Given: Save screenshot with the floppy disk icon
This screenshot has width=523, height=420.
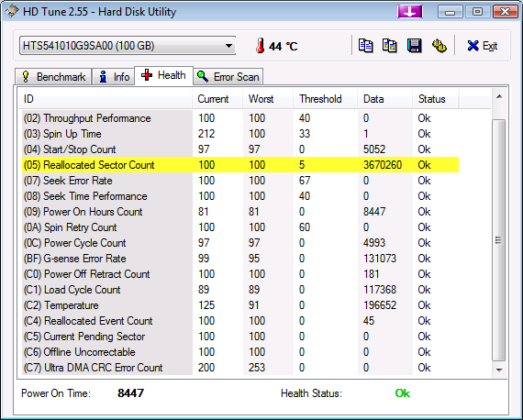Looking at the screenshot, I should click(414, 46).
